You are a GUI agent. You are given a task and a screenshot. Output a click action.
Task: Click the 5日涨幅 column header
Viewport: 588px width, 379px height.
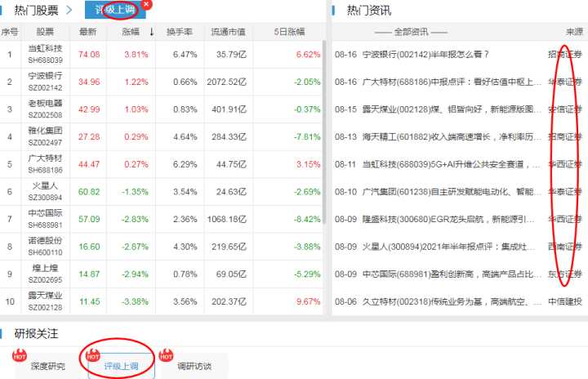pos(289,32)
